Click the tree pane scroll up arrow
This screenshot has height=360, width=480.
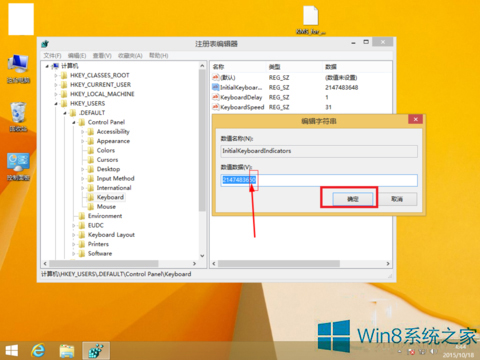[x=202, y=66]
